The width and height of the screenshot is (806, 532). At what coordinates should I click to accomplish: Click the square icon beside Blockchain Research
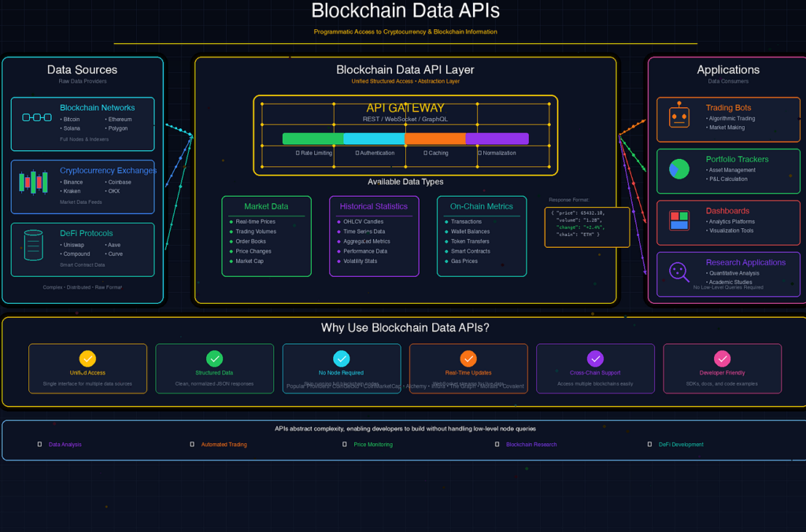click(x=497, y=444)
